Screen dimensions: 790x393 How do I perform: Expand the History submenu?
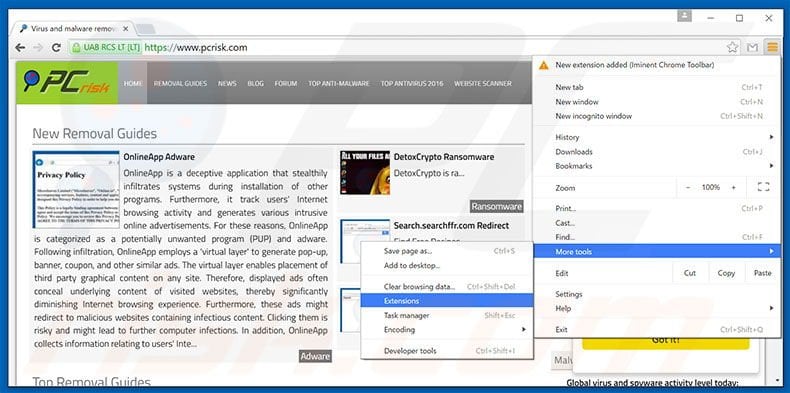point(656,137)
